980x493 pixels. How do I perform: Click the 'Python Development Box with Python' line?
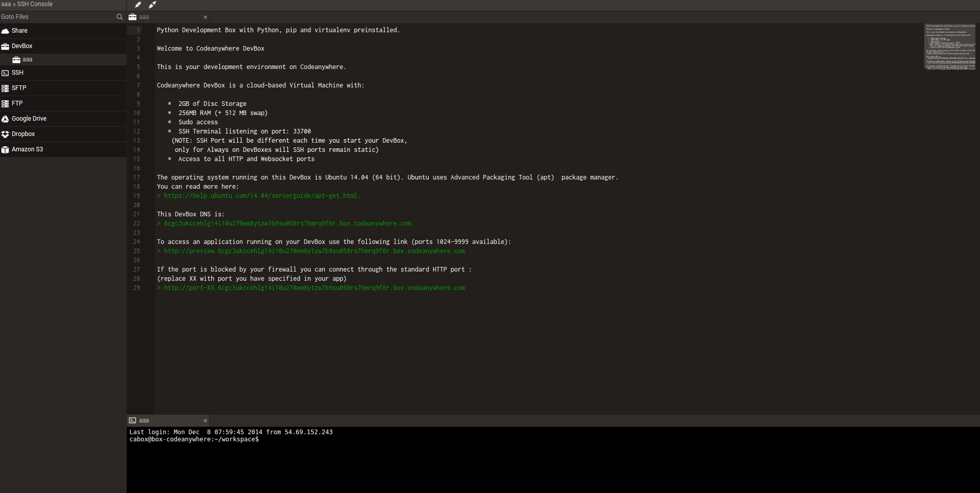(x=278, y=30)
